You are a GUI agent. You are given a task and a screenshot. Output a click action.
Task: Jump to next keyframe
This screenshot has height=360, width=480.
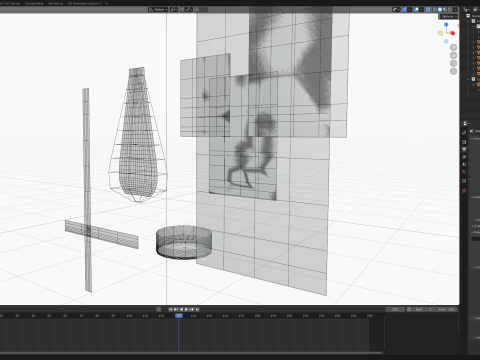point(192,309)
